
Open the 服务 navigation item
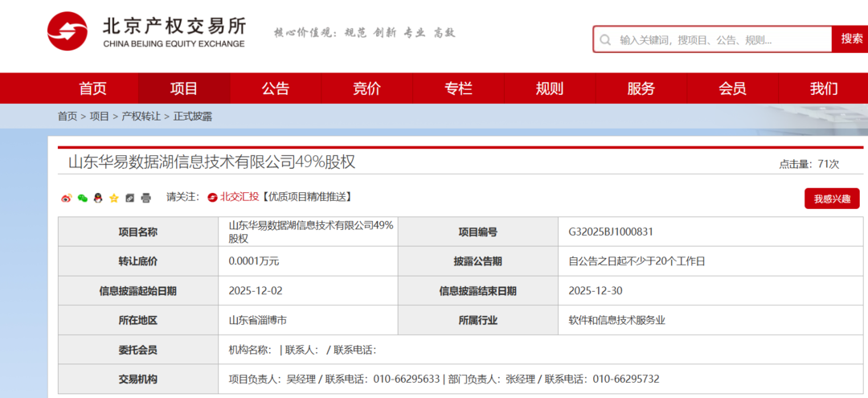(641, 88)
